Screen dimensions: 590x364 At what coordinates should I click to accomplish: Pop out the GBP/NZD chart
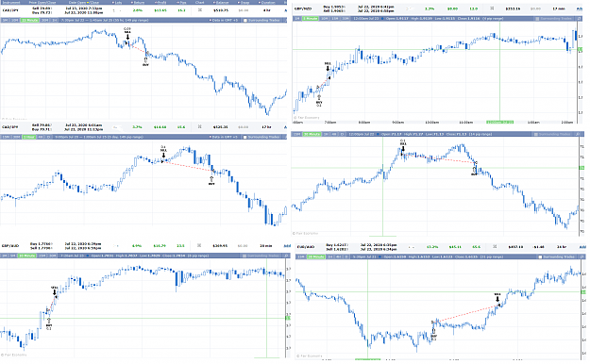(579, 19)
